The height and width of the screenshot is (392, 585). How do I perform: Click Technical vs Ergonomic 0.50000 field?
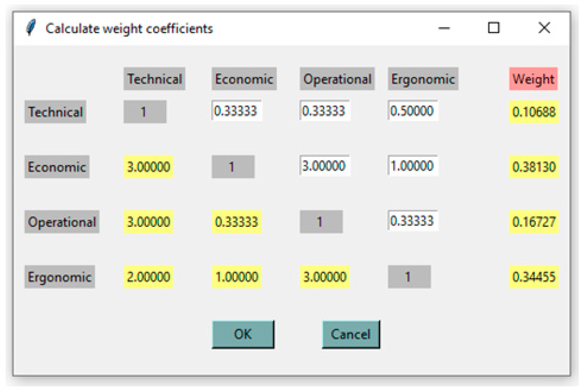[x=413, y=111]
